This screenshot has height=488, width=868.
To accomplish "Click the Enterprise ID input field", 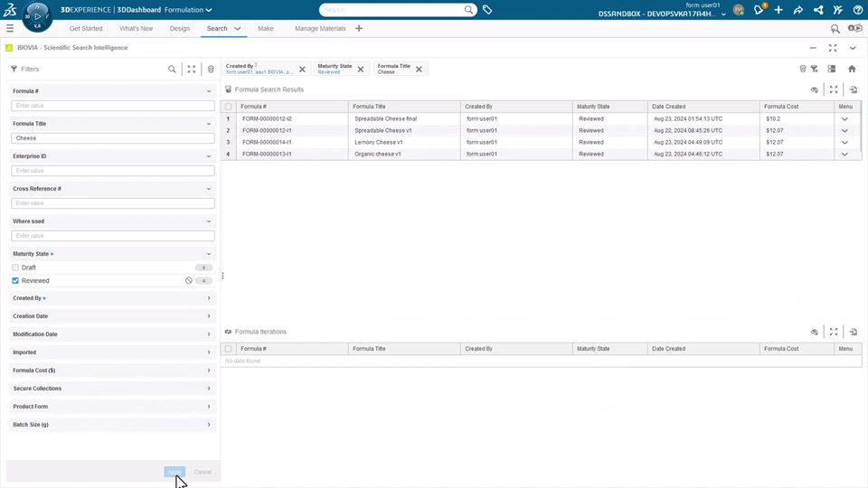I will tap(113, 171).
